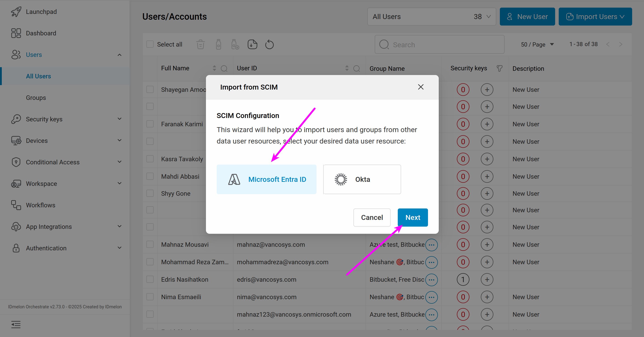Image resolution: width=644 pixels, height=337 pixels.
Task: Go to next page arrow
Action: pos(621,45)
